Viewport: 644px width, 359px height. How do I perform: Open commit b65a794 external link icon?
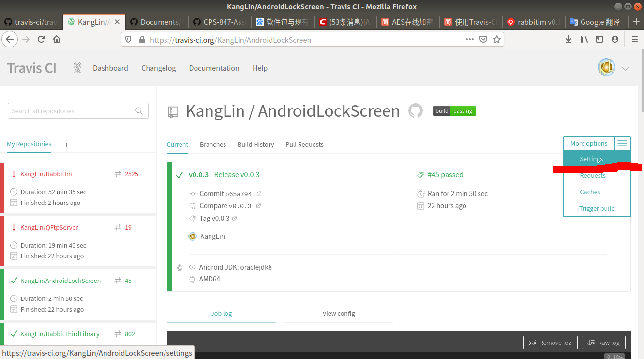(259, 194)
